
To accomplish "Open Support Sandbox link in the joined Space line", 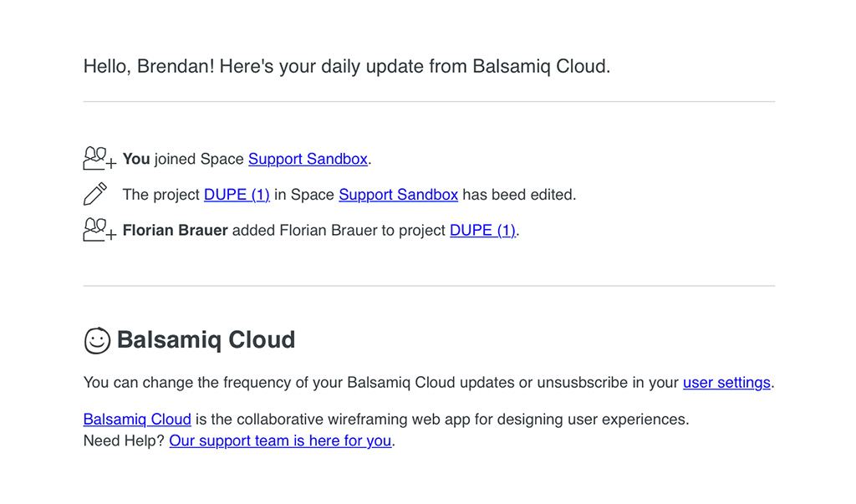I will tap(308, 159).
